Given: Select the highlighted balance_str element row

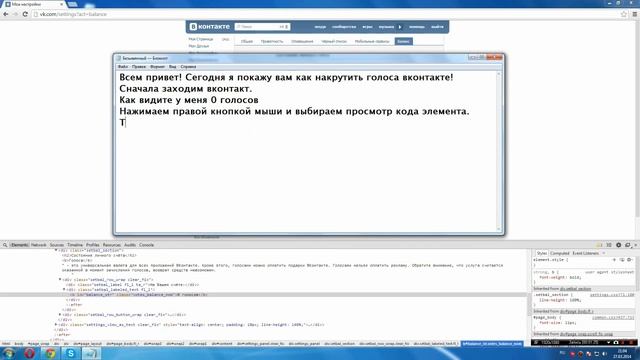Looking at the screenshot, I should tap(264, 294).
